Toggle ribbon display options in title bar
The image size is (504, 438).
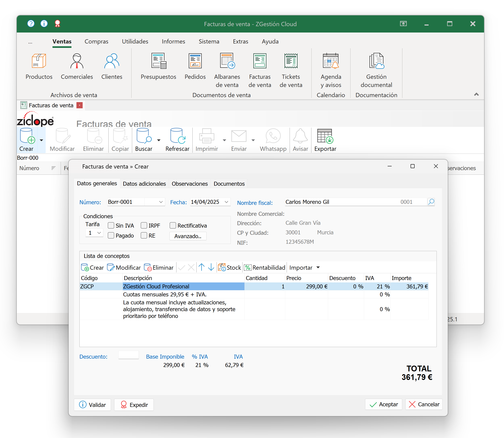pos(403,24)
